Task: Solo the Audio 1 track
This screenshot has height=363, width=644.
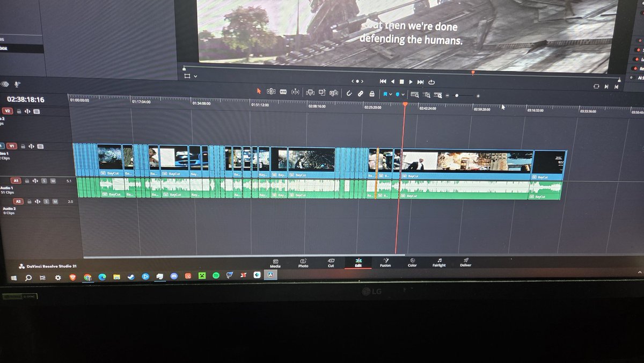Action: tap(44, 181)
